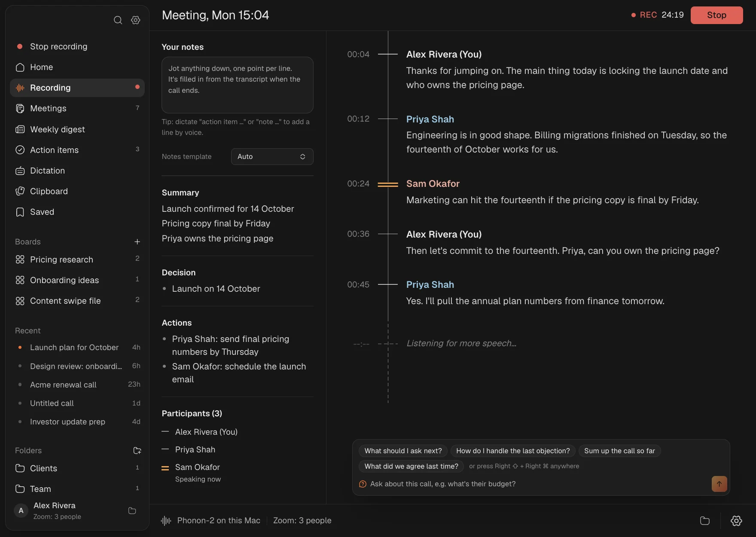This screenshot has height=537, width=756.
Task: Click the Recording waveform icon
Action: (x=20, y=88)
